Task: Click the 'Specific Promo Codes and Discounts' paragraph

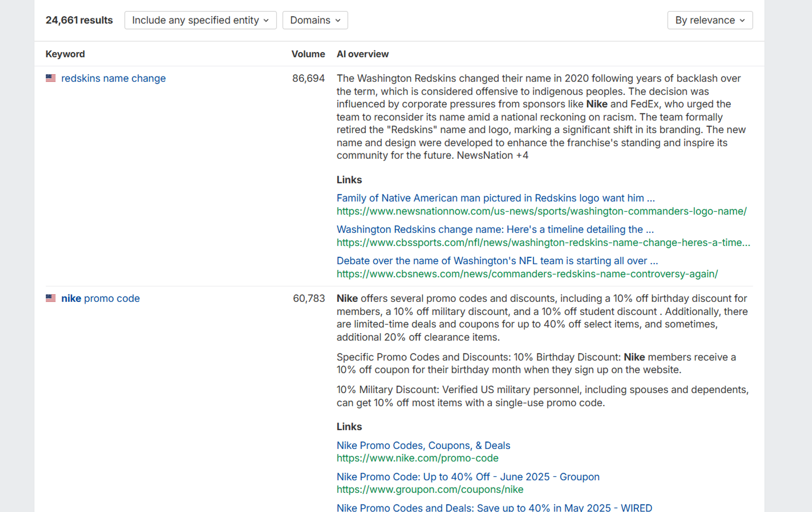Action: [536, 363]
